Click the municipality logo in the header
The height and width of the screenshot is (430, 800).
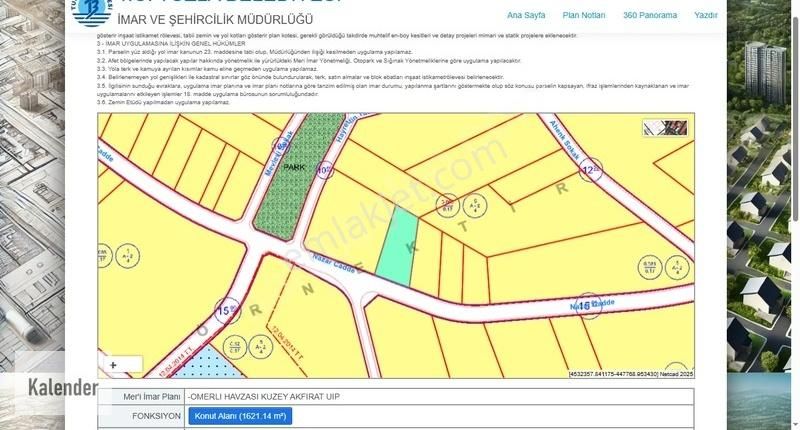[x=92, y=11]
